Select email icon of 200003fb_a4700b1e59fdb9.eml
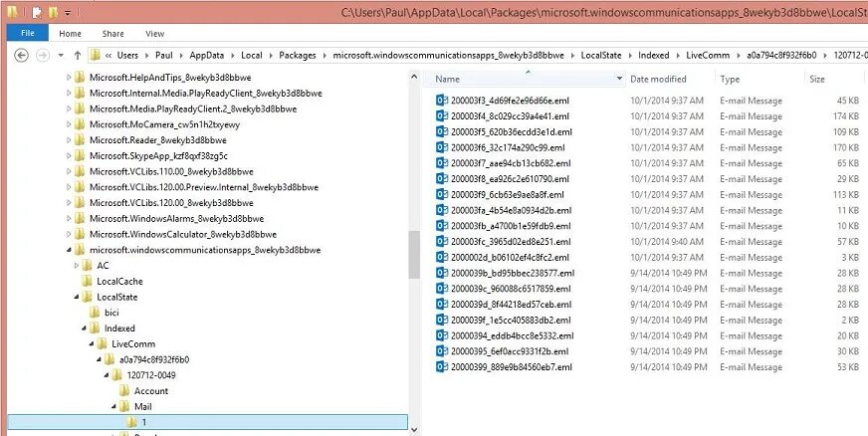Image resolution: width=868 pixels, height=436 pixels. tap(441, 226)
